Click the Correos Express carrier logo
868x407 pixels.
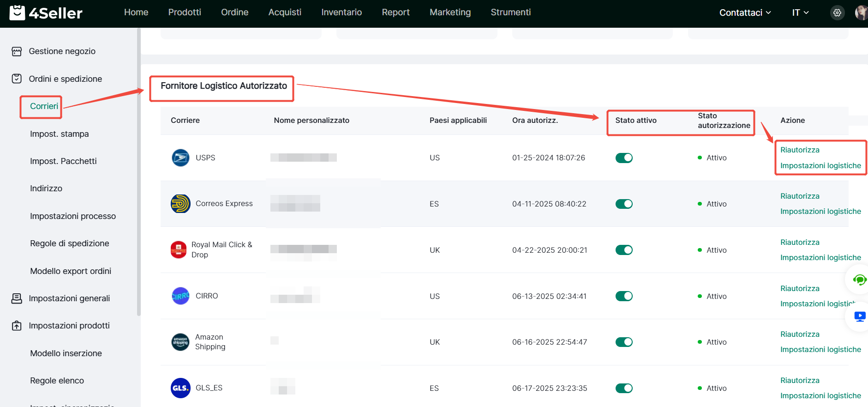coord(180,204)
